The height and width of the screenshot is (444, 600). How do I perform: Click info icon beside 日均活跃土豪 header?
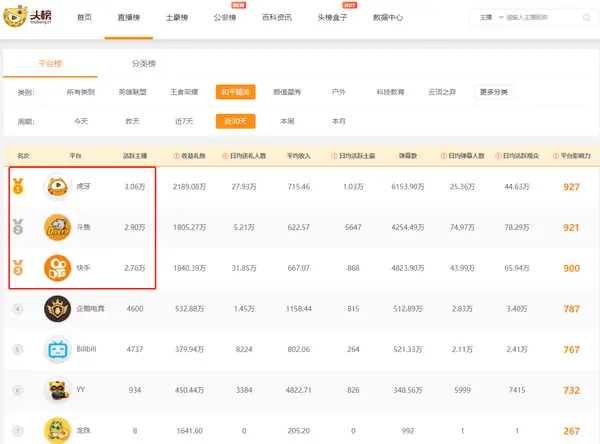click(334, 156)
